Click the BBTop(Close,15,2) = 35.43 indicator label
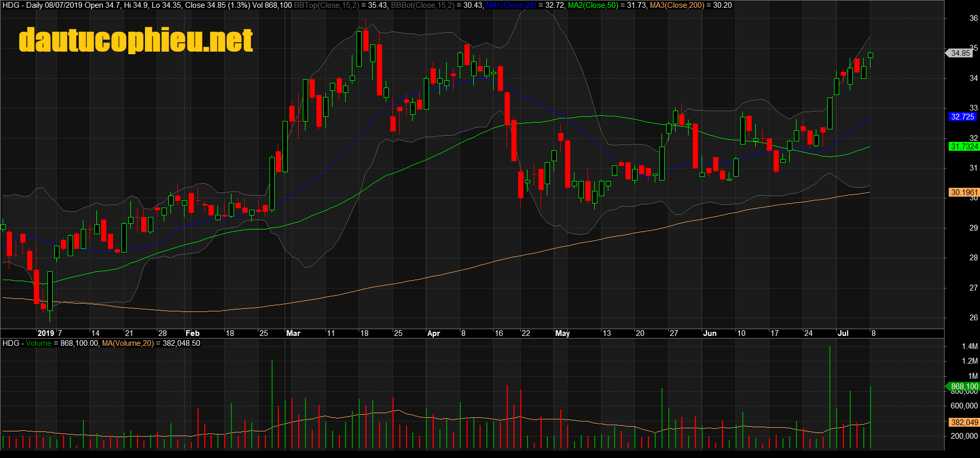Screen dimensions: 980x458 [x=341, y=5]
